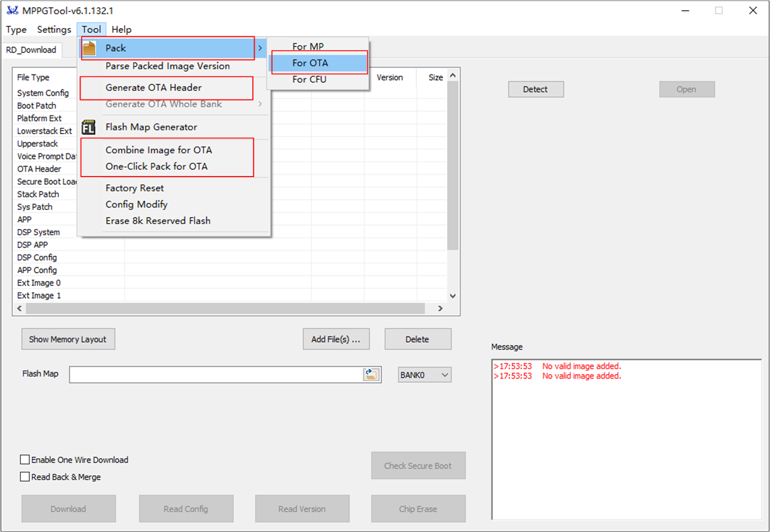Open the BANK0 dropdown
770x532 pixels.
(425, 375)
